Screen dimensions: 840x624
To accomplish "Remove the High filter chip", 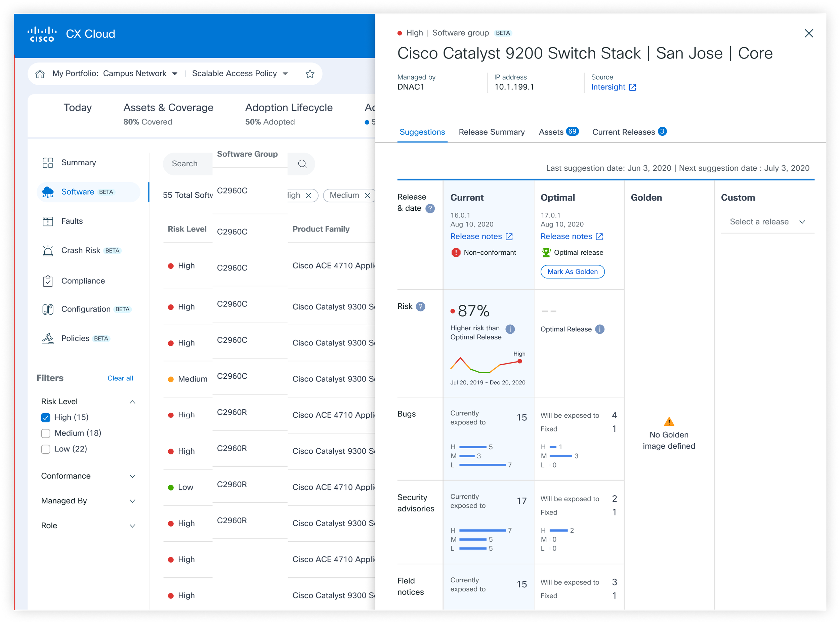I will (x=308, y=196).
